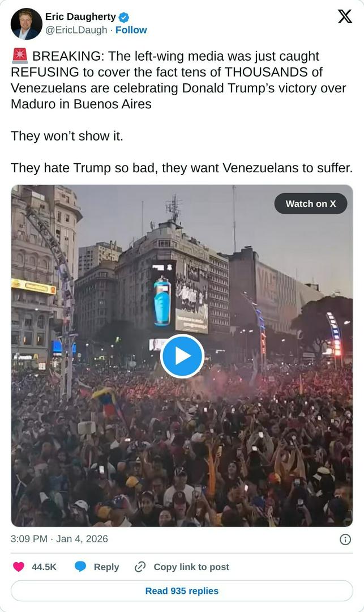The width and height of the screenshot is (364, 612).
Task: Like the post with heart icon
Action: tap(18, 567)
